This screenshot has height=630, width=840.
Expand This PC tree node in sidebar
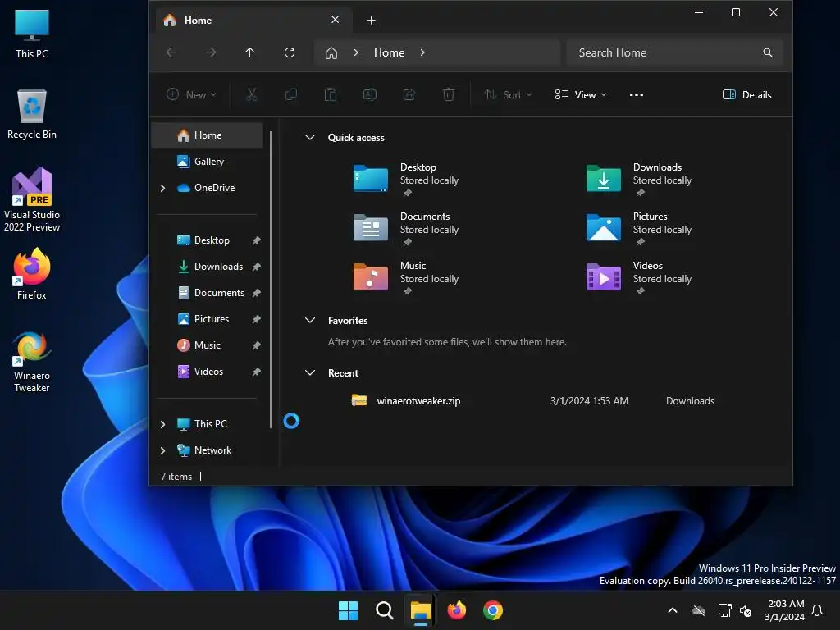[x=163, y=424]
